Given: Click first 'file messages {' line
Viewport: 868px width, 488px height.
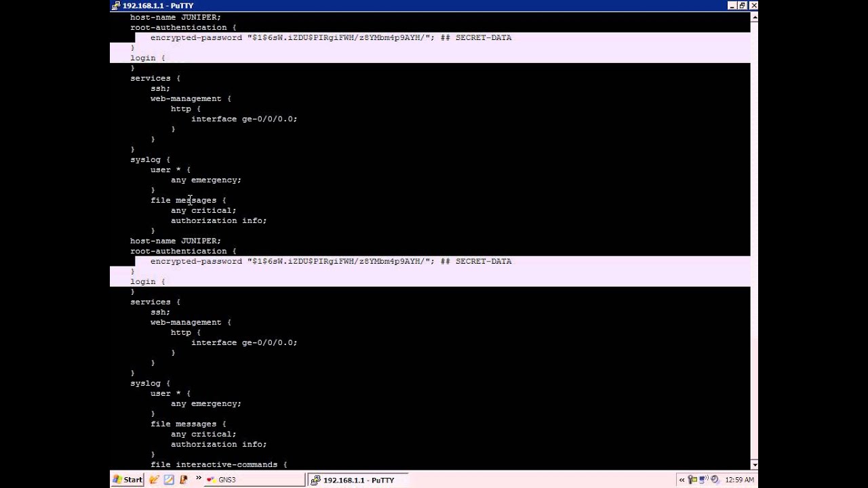Looking at the screenshot, I should point(189,201).
